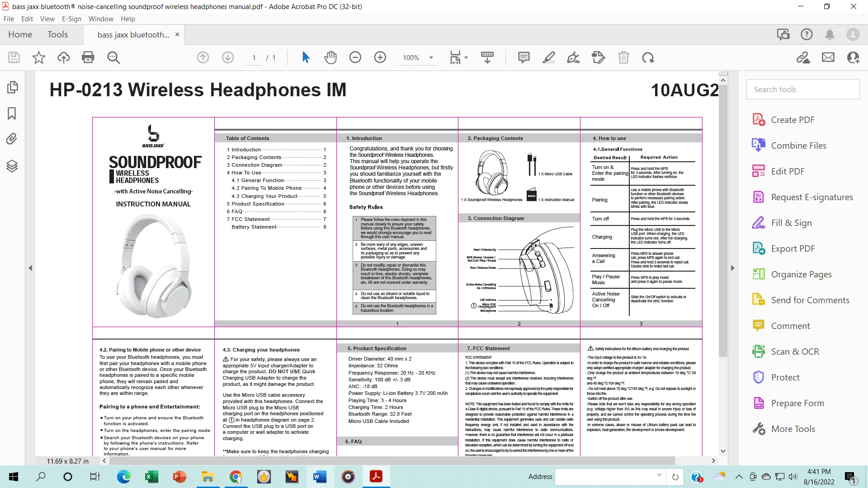Screen dimensions: 868x488
Task: Select the Hand pan tool
Action: tap(330, 57)
